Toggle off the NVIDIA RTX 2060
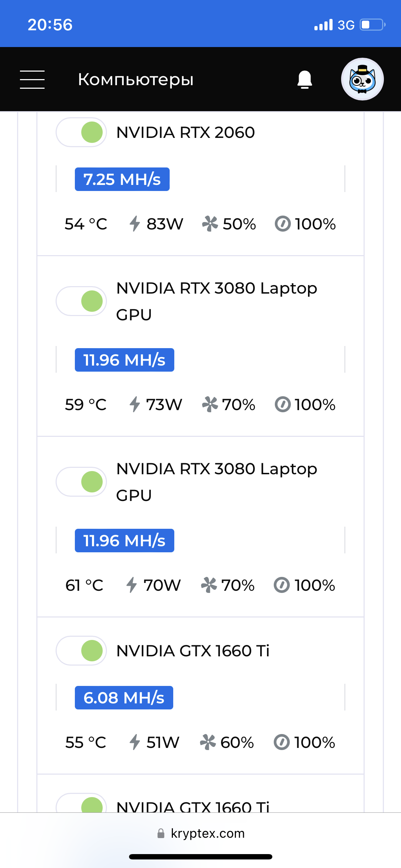Image resolution: width=401 pixels, height=868 pixels. (81, 132)
